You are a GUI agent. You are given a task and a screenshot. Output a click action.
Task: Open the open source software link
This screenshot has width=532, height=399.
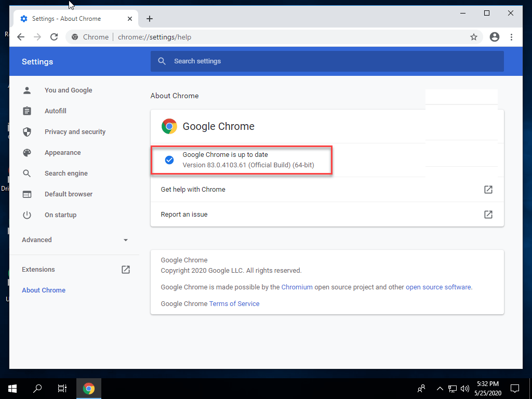pos(438,287)
